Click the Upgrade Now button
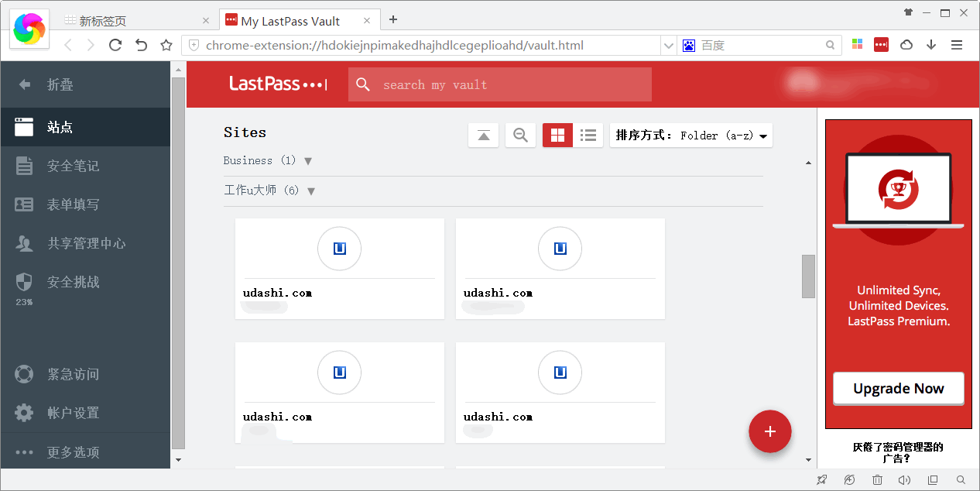The width and height of the screenshot is (980, 491). click(898, 389)
